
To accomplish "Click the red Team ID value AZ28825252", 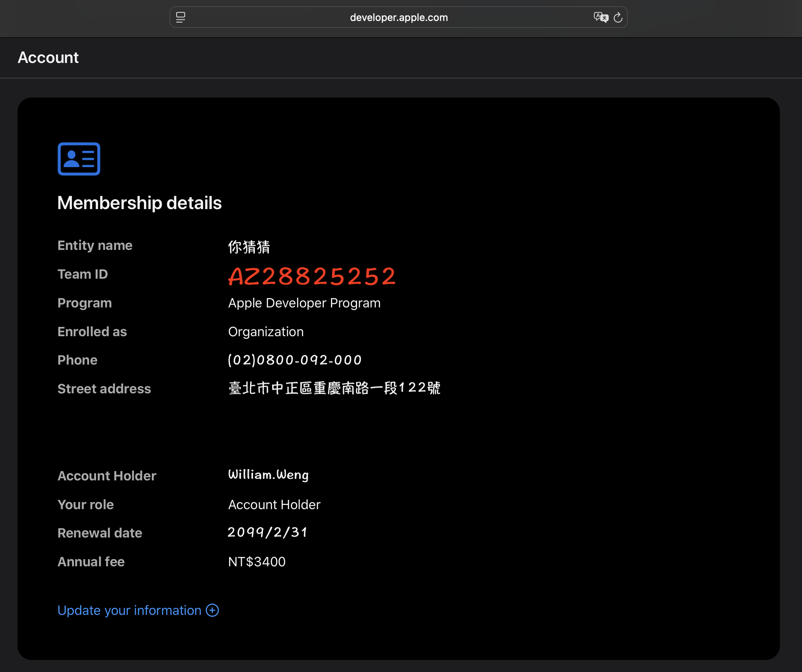I will (312, 276).
